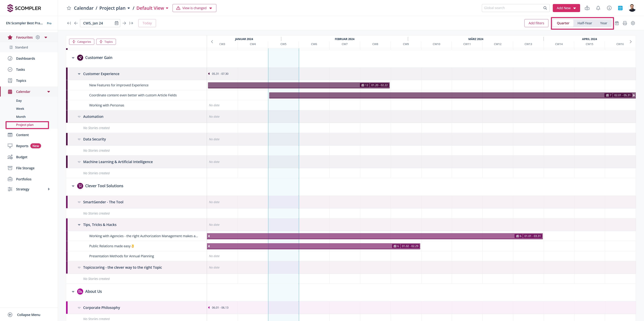Click the Today button
Image resolution: width=644 pixels, height=321 pixels.
(147, 23)
